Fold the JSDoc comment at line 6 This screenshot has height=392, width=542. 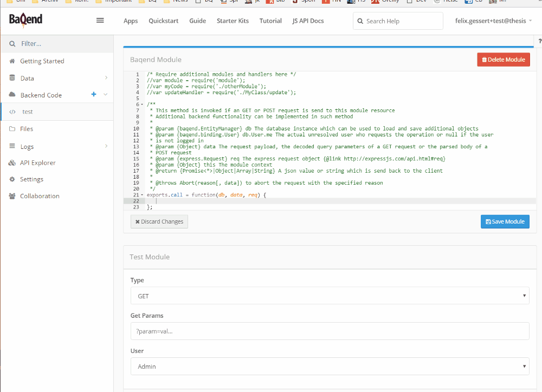[x=142, y=104]
